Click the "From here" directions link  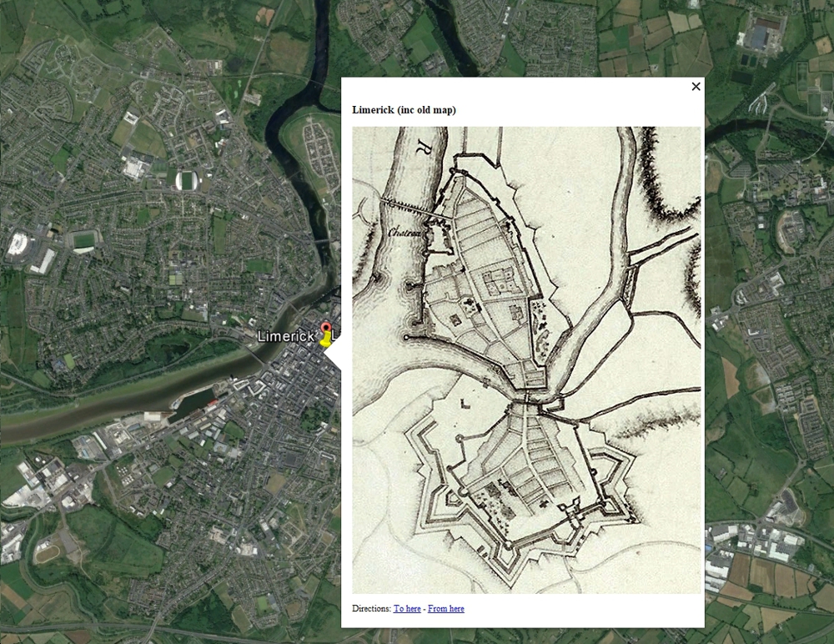pyautogui.click(x=445, y=609)
